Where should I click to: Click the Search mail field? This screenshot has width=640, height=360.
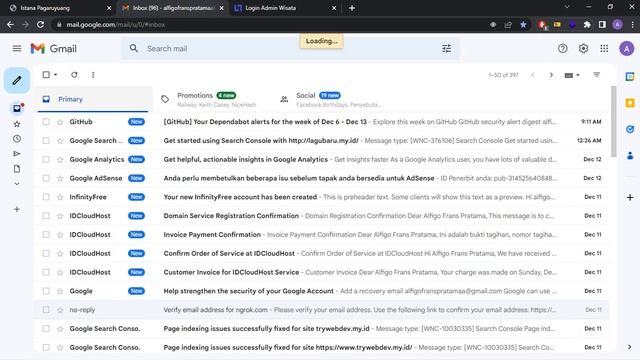click(x=290, y=49)
